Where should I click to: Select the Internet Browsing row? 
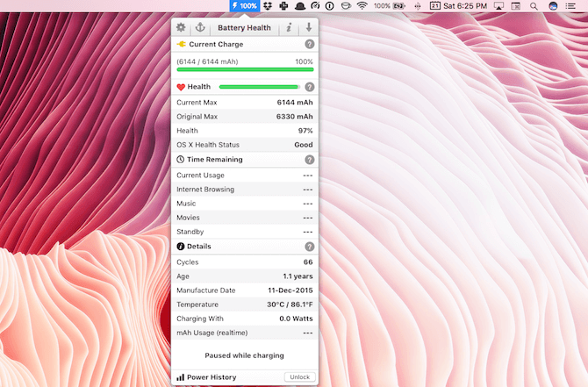245,190
